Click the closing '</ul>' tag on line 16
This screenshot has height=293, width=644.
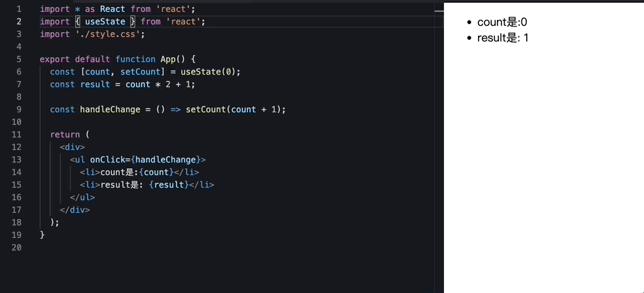[82, 197]
